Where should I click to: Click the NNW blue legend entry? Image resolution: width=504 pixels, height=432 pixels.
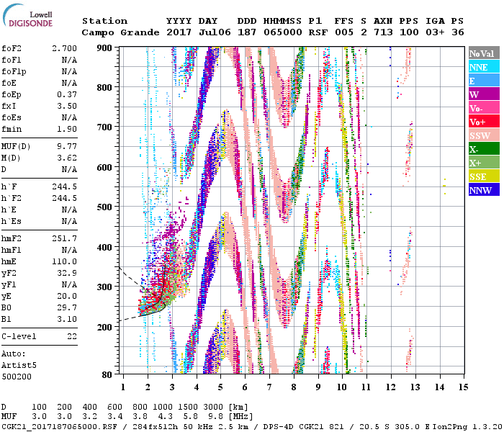click(x=483, y=190)
